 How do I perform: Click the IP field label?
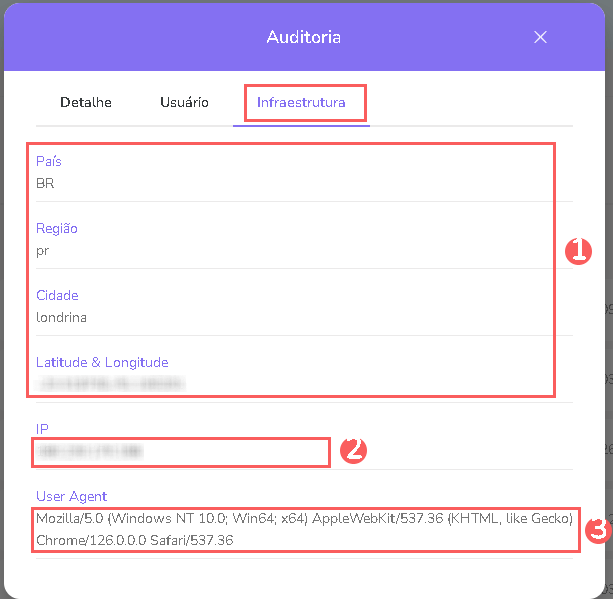tap(42, 429)
